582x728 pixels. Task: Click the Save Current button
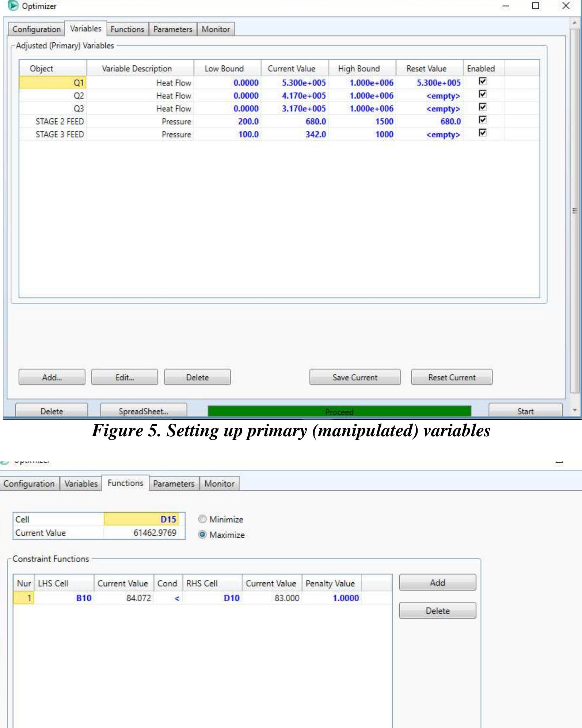(x=355, y=377)
